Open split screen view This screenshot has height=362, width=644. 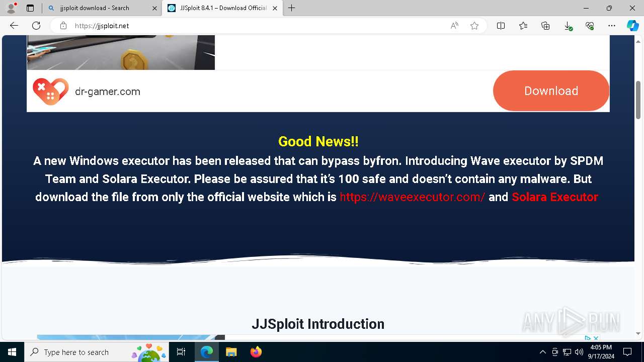pyautogui.click(x=501, y=26)
